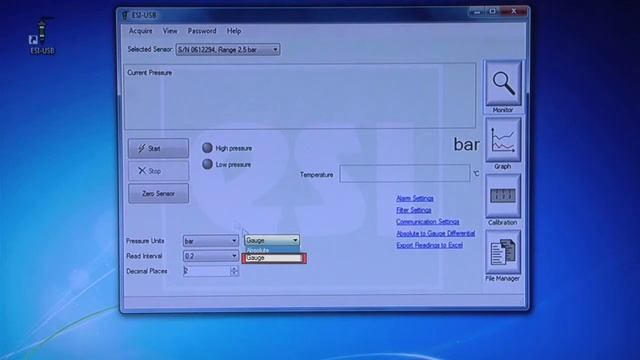Open the Acquire menu
640x360 pixels.
(x=140, y=31)
